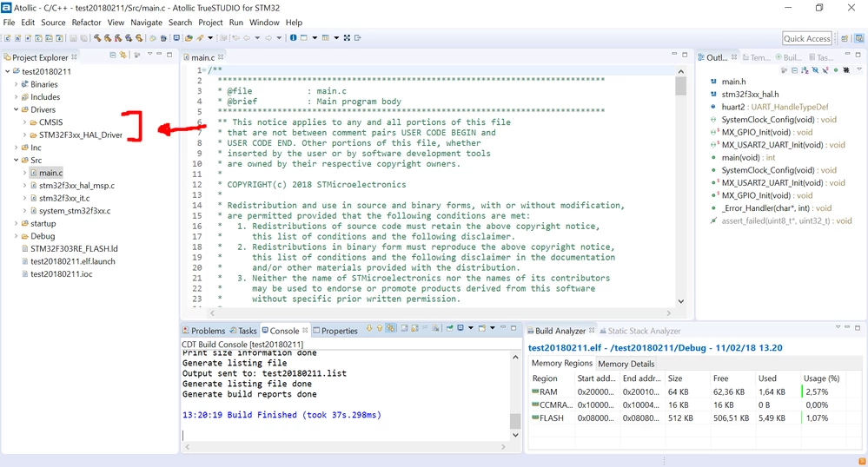Click the fullscreen arrows icon in toolbar
This screenshot has width=868, height=467.
pyautogui.click(x=347, y=37)
